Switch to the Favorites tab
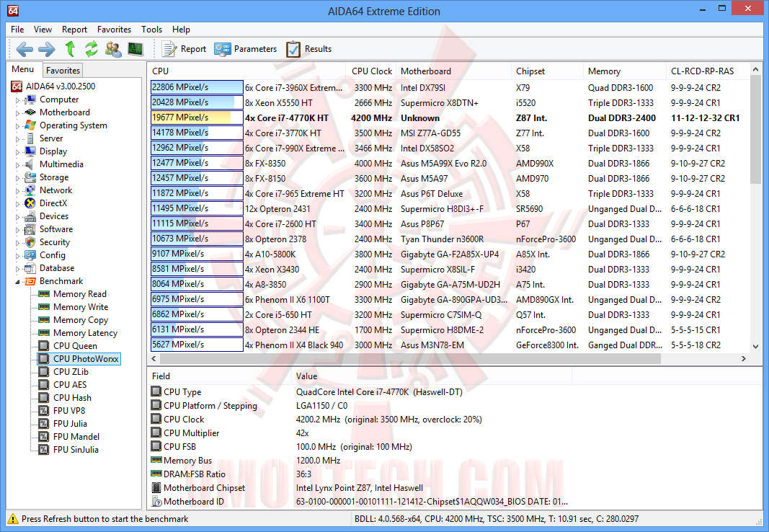 click(x=63, y=71)
